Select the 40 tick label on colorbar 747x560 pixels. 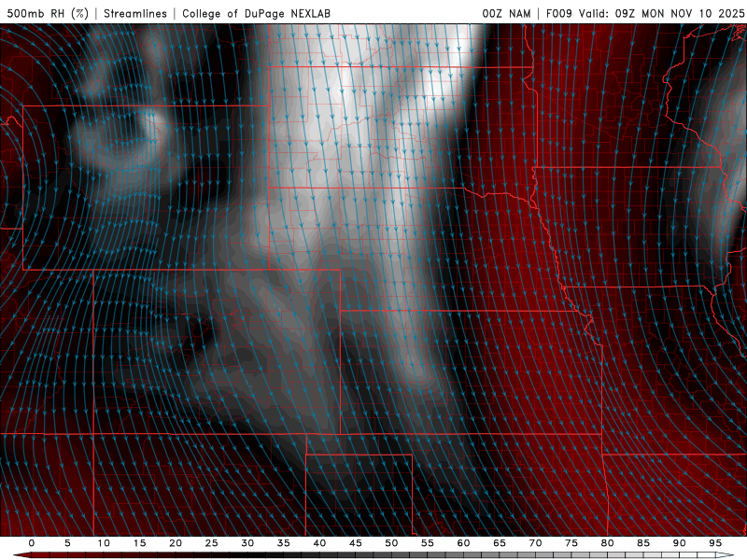(x=319, y=543)
